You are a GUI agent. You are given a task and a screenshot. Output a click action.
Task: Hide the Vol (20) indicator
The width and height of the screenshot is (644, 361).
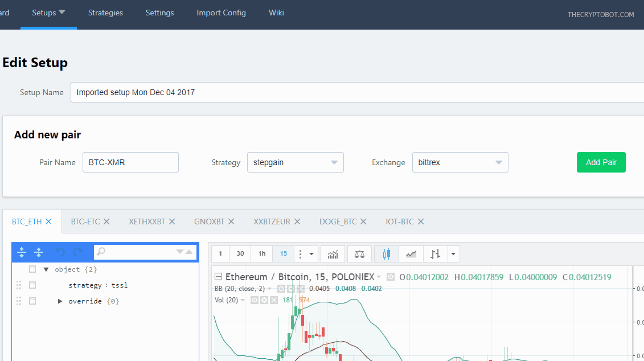(x=255, y=300)
